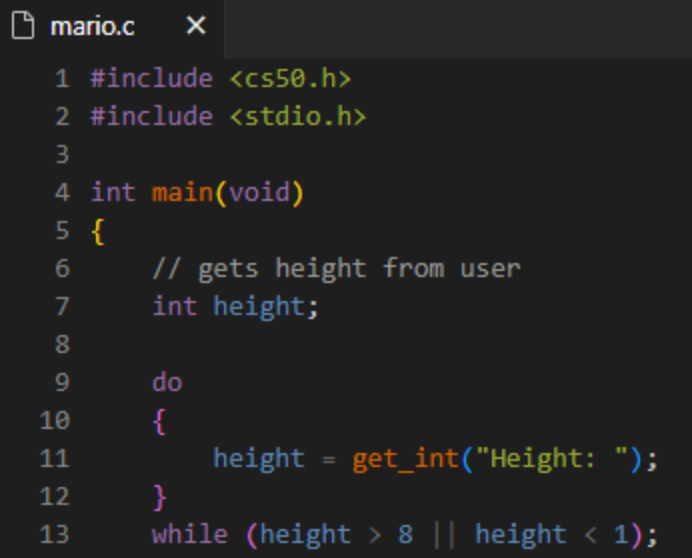The height and width of the screenshot is (558, 692).
Task: Click line number 7 in gutter
Action: pos(62,306)
